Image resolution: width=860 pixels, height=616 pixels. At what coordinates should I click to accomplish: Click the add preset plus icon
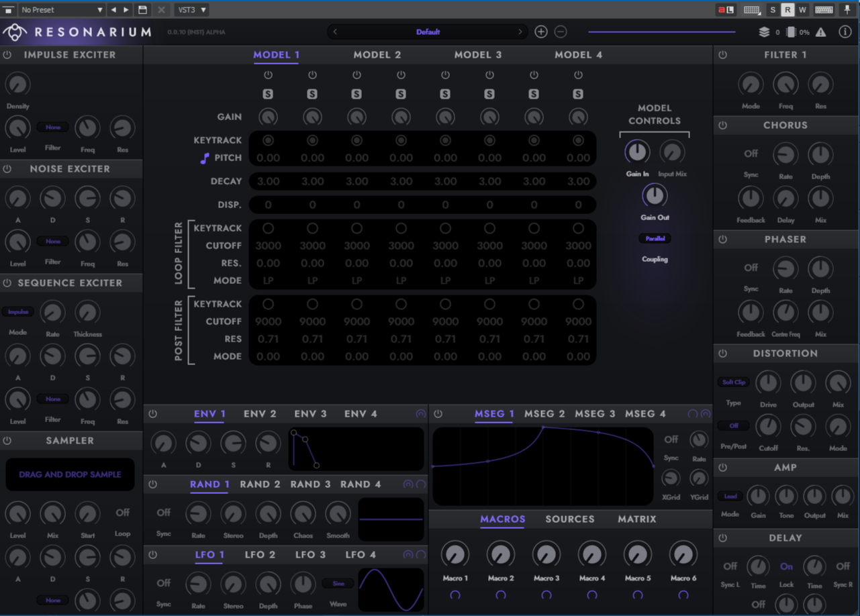pos(541,32)
